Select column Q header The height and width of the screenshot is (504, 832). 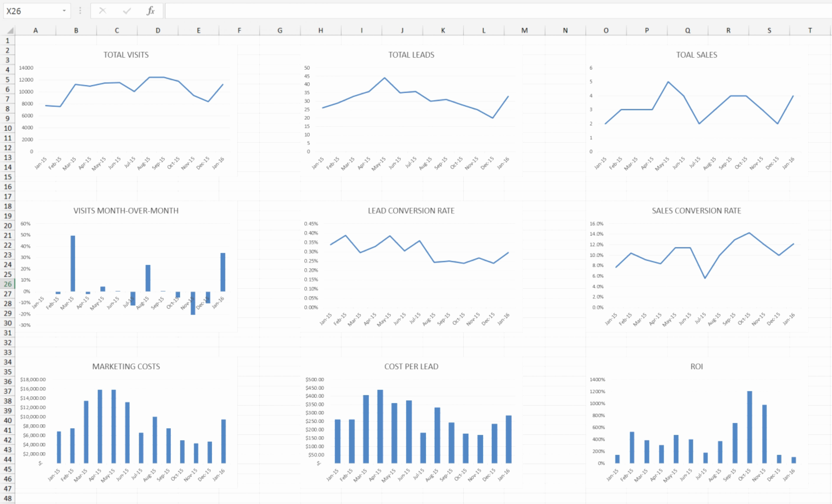687,30
